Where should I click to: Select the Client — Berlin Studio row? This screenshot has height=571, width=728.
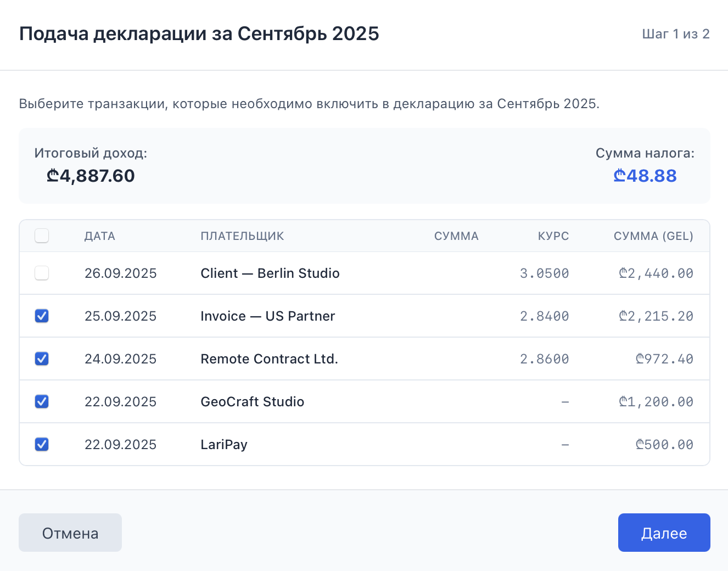pos(270,273)
